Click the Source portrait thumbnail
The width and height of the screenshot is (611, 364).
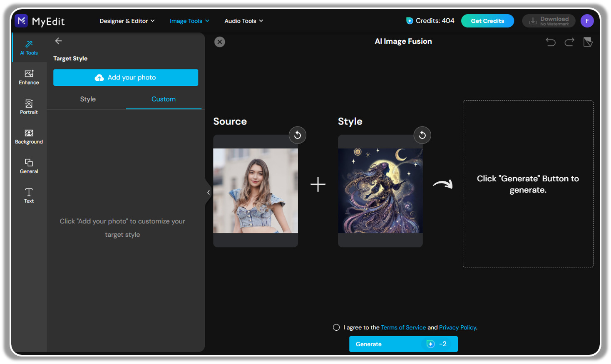pyautogui.click(x=255, y=191)
